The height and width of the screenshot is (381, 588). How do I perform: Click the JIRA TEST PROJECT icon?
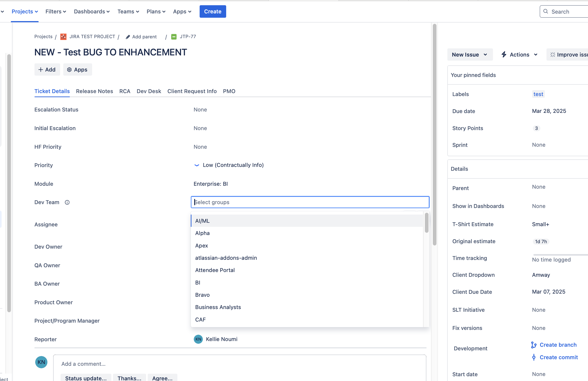pos(63,37)
